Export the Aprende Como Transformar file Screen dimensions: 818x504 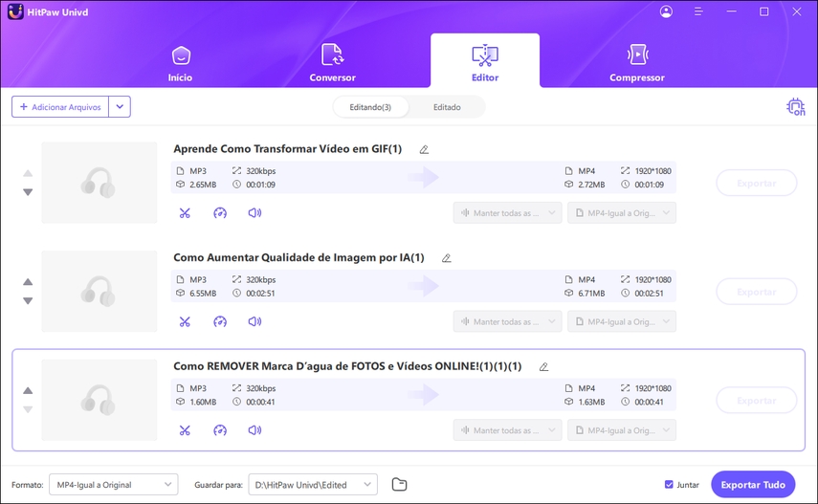(x=757, y=183)
